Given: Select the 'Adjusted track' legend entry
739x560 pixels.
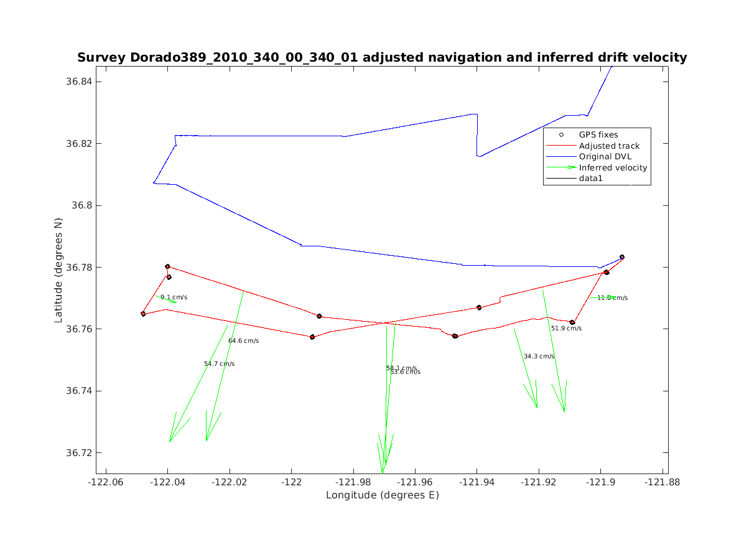Looking at the screenshot, I should coord(609,146).
